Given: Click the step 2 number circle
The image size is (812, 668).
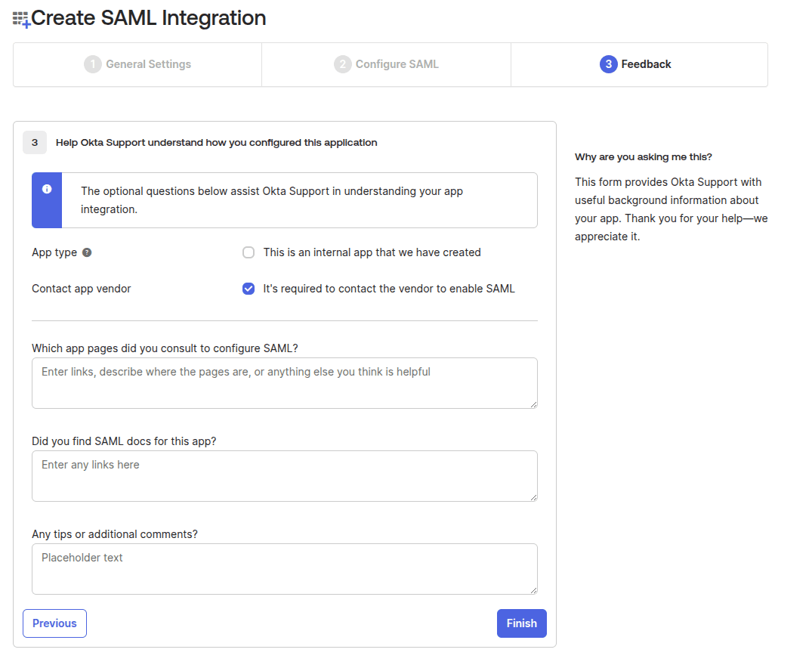Looking at the screenshot, I should coord(343,64).
